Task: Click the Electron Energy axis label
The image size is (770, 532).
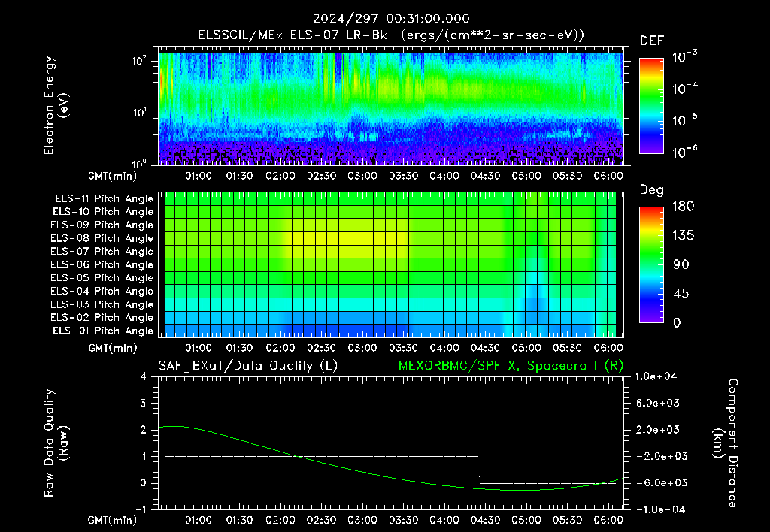Action: (55, 105)
